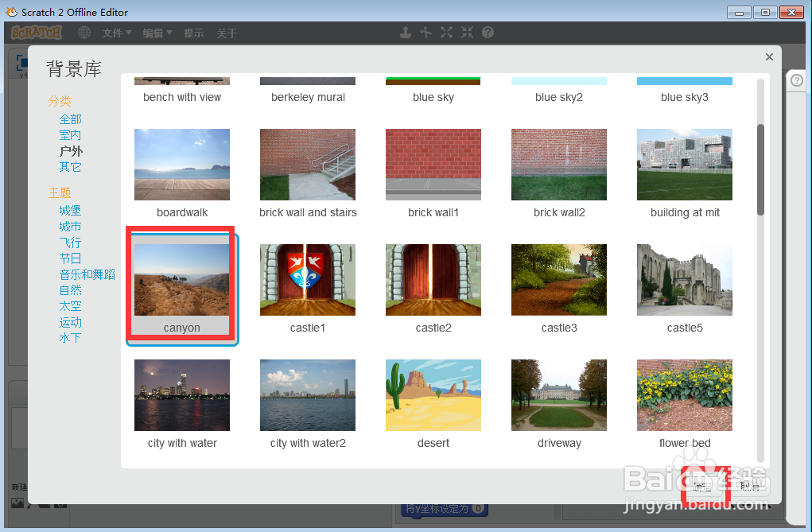Choose the 太空 theme
The image size is (812, 532).
[71, 306]
